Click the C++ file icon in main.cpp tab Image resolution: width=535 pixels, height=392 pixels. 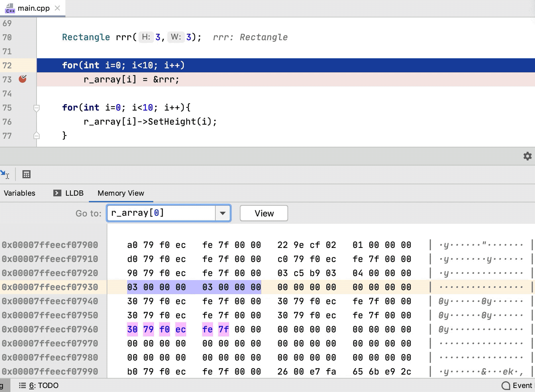pyautogui.click(x=10, y=8)
